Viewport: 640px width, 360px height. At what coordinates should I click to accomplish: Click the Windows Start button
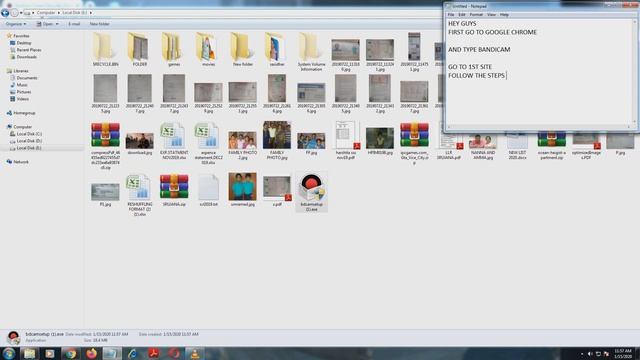point(9,353)
